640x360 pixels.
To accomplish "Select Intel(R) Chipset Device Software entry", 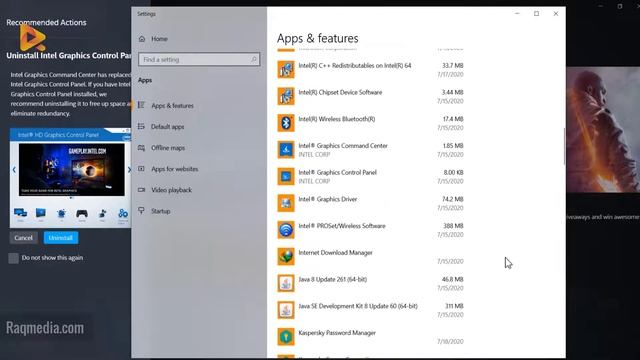I will coord(371,96).
